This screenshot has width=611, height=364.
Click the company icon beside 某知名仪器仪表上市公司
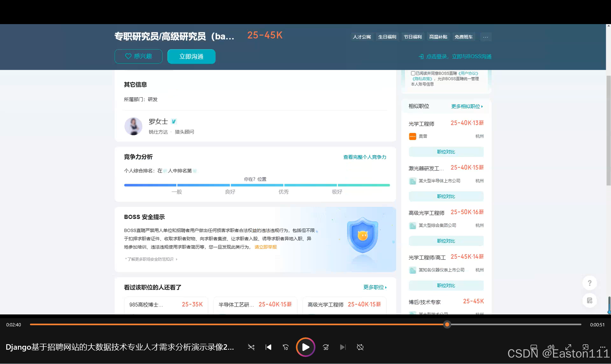412,270
